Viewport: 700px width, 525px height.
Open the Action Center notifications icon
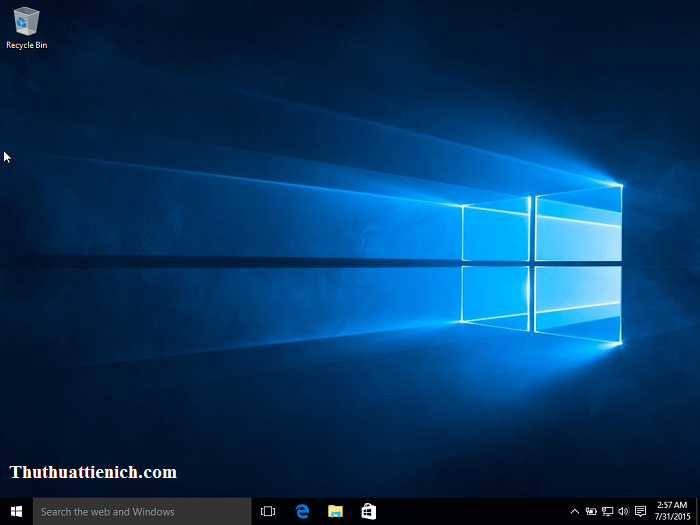click(640, 511)
